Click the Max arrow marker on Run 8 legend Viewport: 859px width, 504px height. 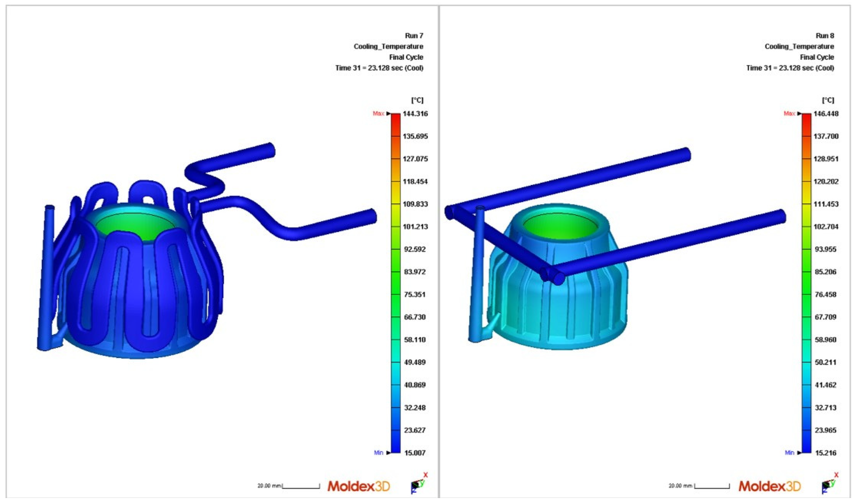pyautogui.click(x=799, y=114)
